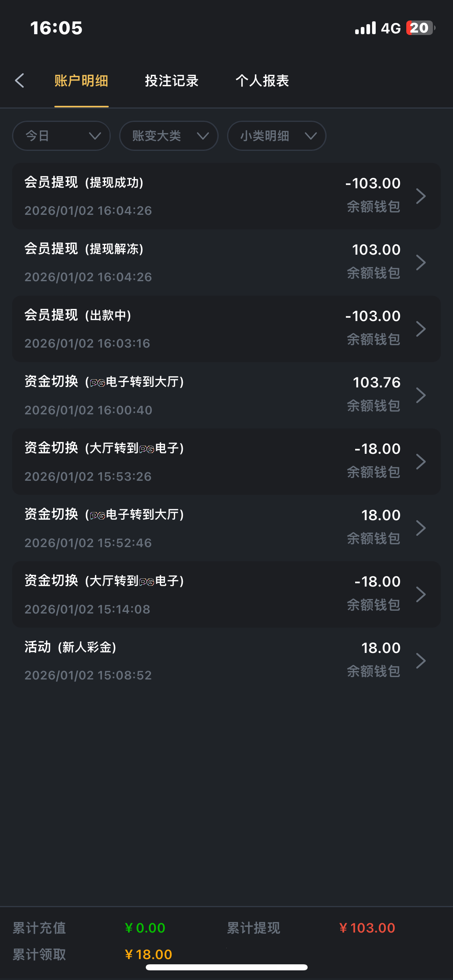Tap chevron on 15:52:46 transfer entry

(x=421, y=528)
